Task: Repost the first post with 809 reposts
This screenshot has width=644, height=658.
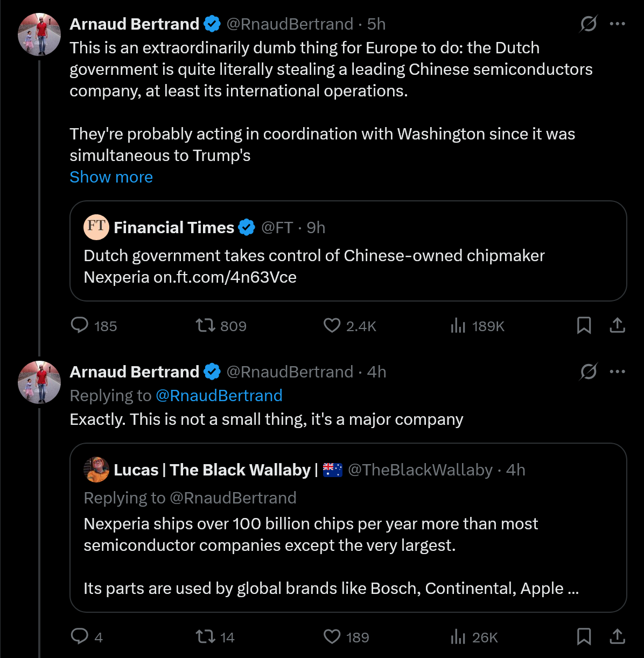Action: pyautogui.click(x=205, y=325)
